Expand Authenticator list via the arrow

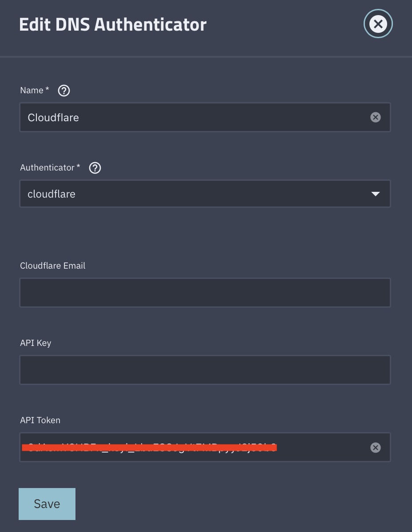click(376, 194)
